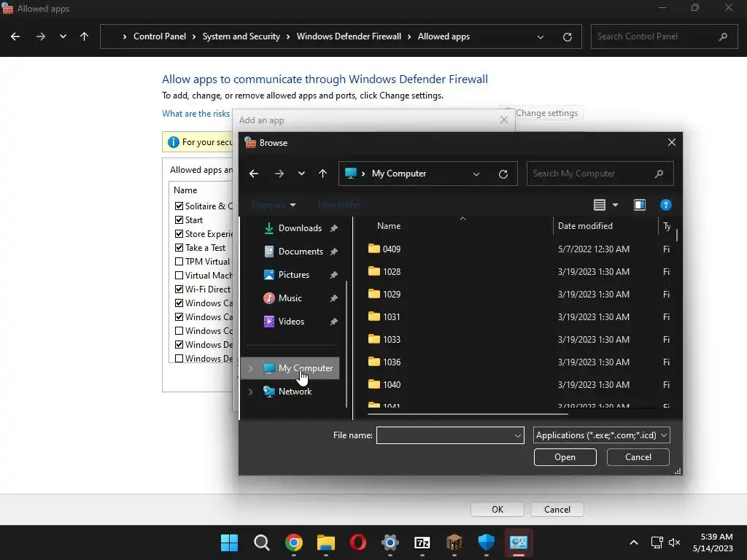
Task: Click the Open button
Action: pos(565,457)
